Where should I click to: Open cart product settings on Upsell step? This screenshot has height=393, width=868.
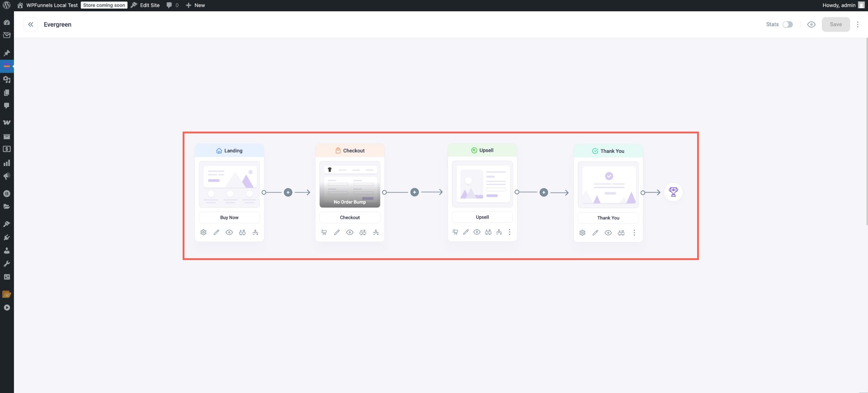point(455,232)
